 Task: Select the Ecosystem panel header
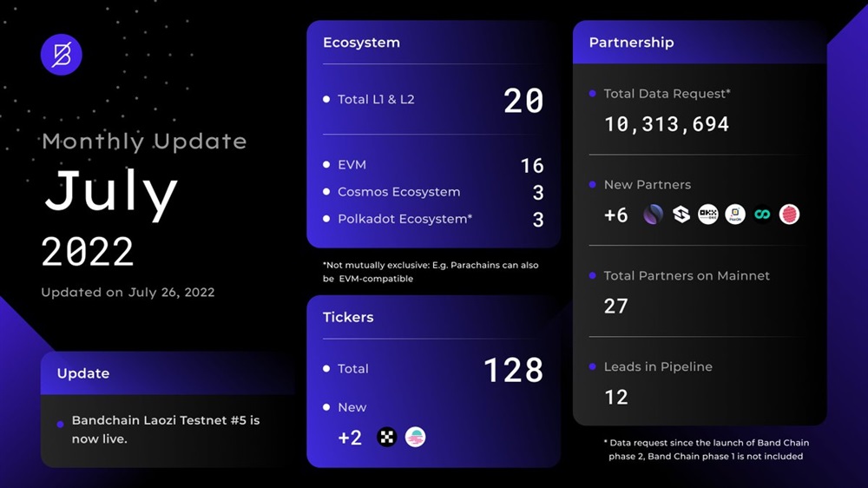pyautogui.click(x=362, y=43)
